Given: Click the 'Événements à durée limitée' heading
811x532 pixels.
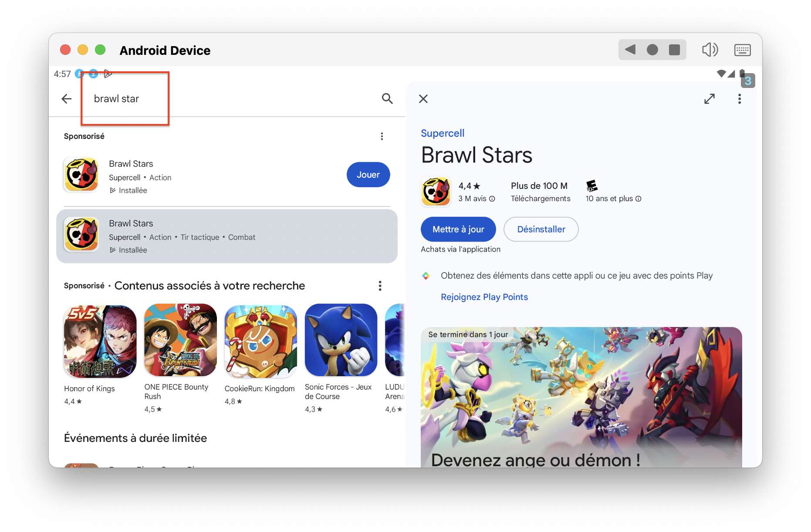Looking at the screenshot, I should click(x=135, y=438).
